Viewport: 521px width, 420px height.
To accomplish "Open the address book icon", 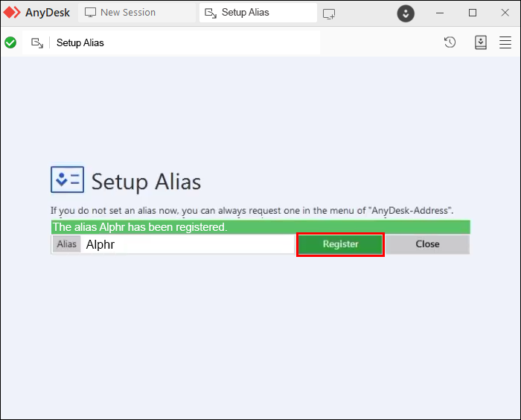I will pyautogui.click(x=481, y=42).
